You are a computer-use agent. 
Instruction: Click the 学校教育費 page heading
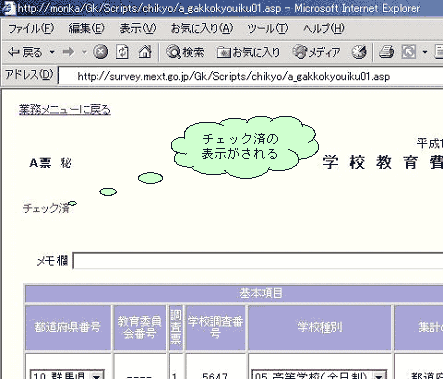tap(383, 162)
